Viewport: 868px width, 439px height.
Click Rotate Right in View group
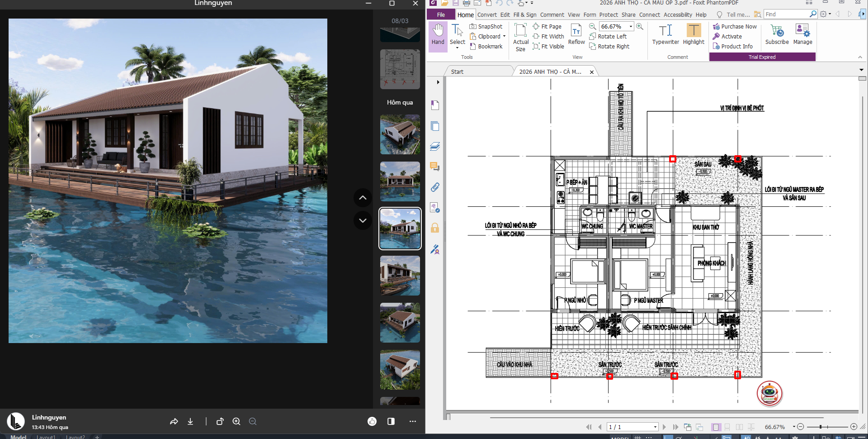(x=609, y=47)
